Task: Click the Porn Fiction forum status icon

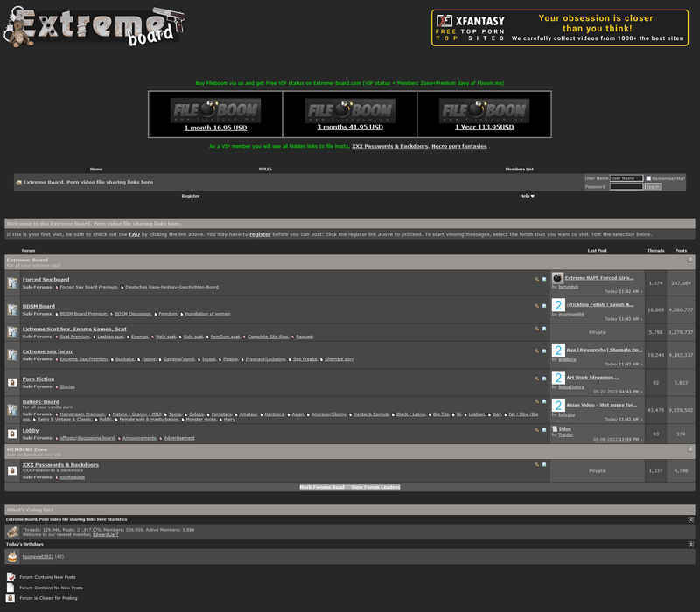Action: click(x=12, y=382)
